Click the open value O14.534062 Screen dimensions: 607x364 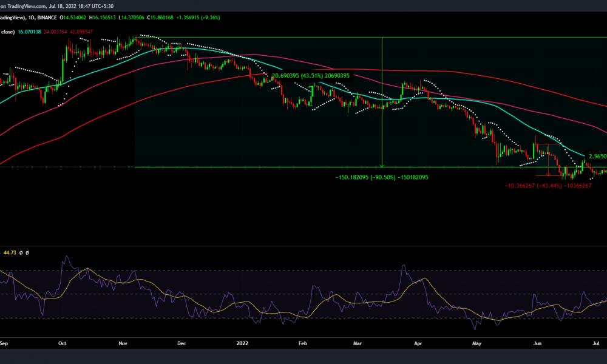(74, 18)
